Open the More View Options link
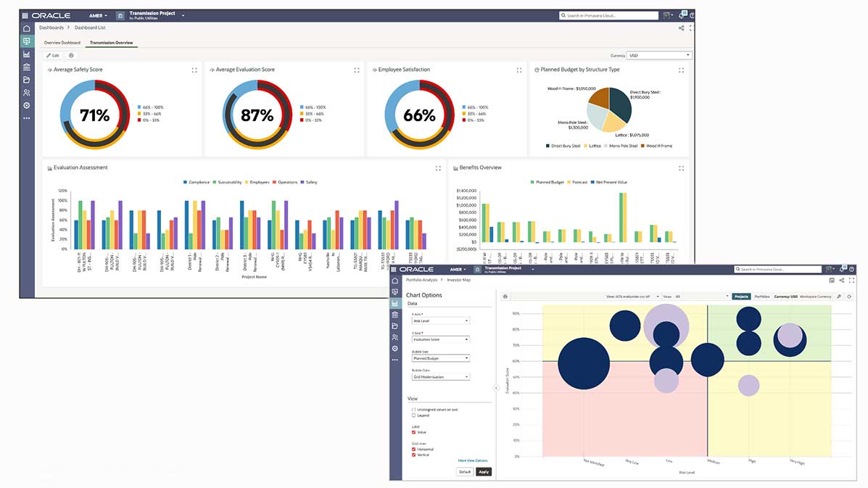The width and height of the screenshot is (868, 488). point(473,460)
